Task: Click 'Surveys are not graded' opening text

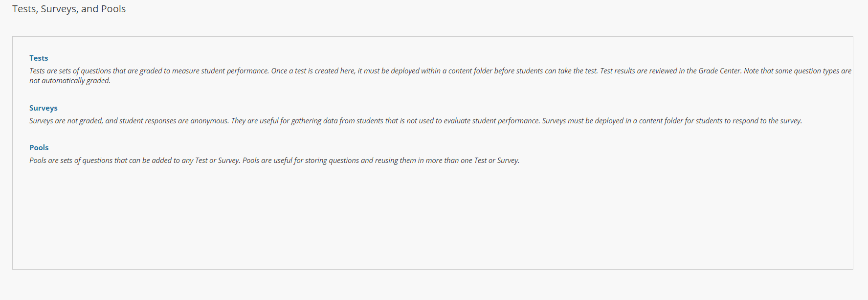Action: [x=66, y=121]
